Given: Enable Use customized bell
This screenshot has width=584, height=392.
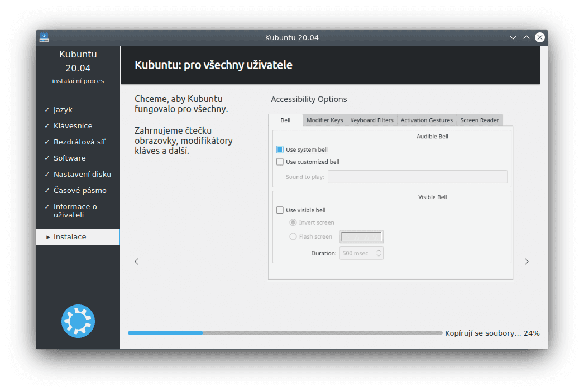Looking at the screenshot, I should tap(280, 161).
